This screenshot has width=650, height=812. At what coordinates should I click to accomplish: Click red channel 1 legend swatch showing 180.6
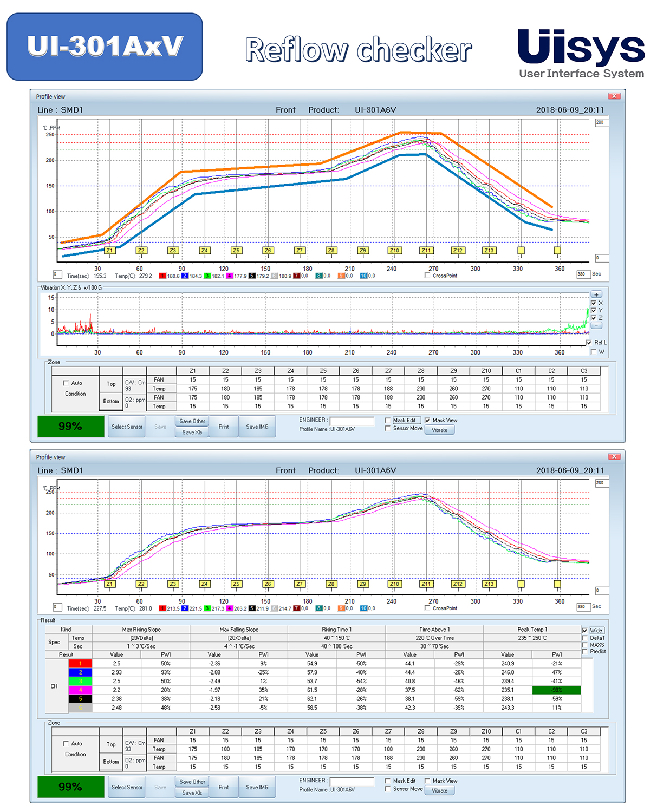(x=162, y=276)
